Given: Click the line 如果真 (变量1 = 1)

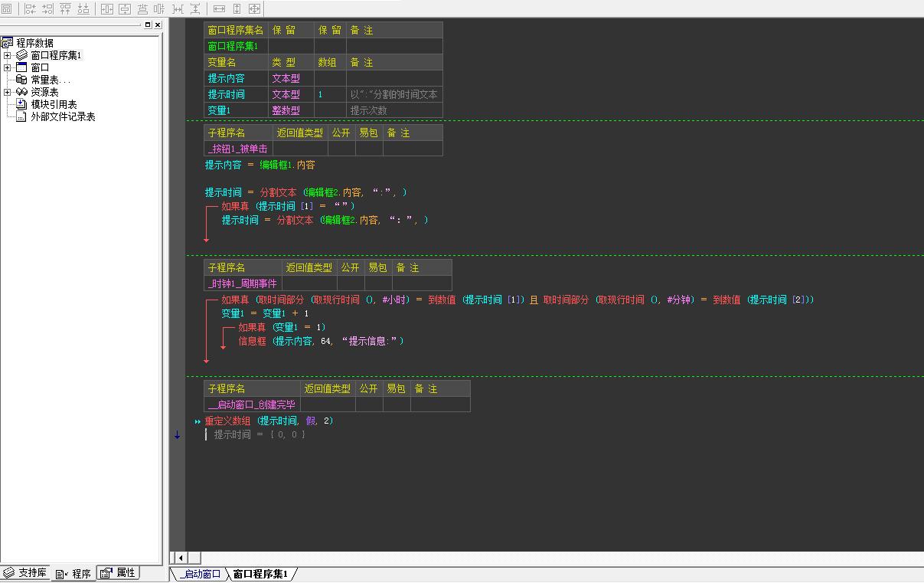Looking at the screenshot, I should click(282, 327).
